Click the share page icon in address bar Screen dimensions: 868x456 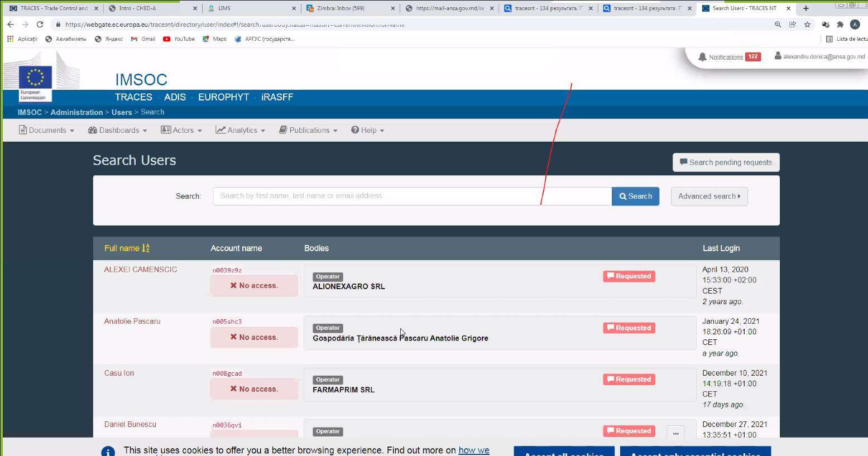pos(792,25)
